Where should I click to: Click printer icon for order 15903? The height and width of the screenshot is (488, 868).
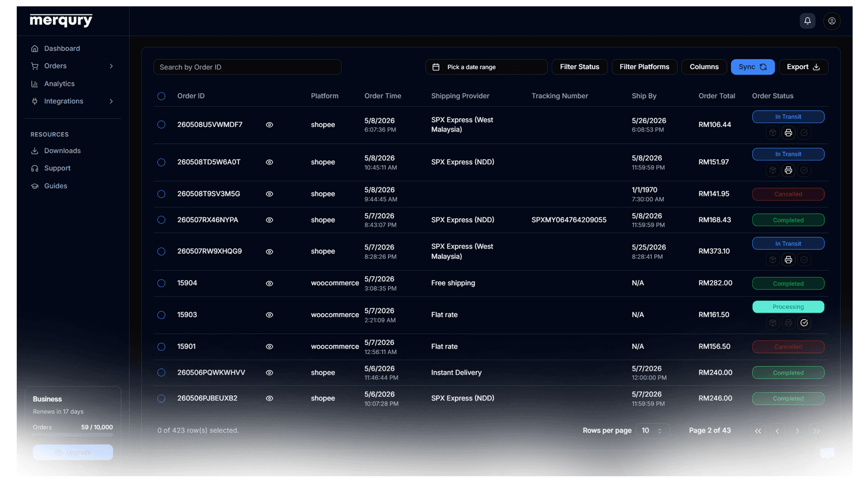tap(788, 323)
